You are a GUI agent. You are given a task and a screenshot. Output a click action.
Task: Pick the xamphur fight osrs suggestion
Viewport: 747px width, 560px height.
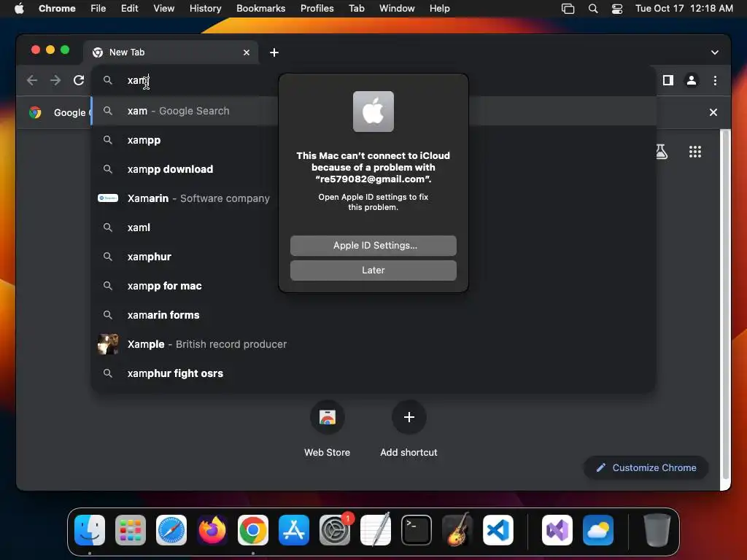[x=373, y=373]
